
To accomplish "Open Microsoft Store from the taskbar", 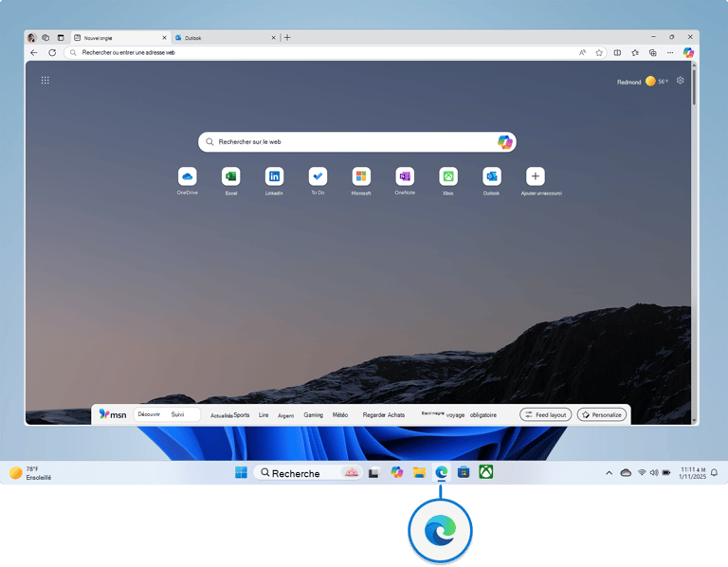I will (x=464, y=472).
